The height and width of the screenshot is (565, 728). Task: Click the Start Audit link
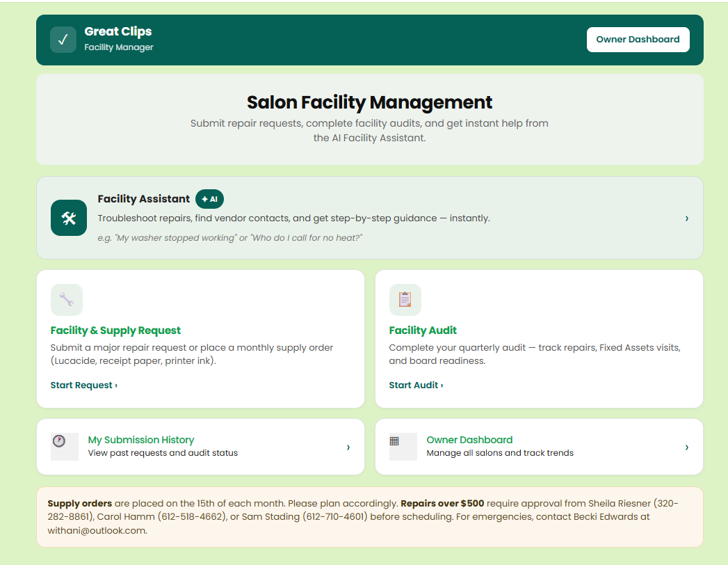click(416, 385)
